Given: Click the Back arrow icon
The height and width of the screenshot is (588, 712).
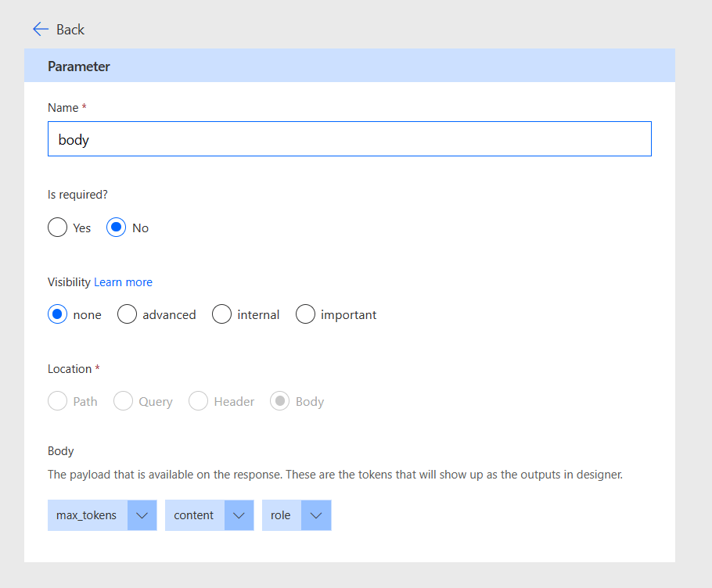Looking at the screenshot, I should [x=40, y=29].
